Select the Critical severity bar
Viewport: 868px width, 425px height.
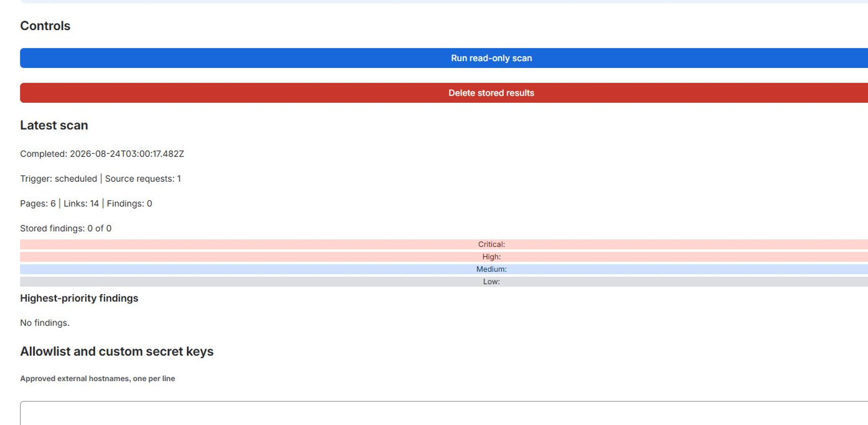click(x=444, y=244)
